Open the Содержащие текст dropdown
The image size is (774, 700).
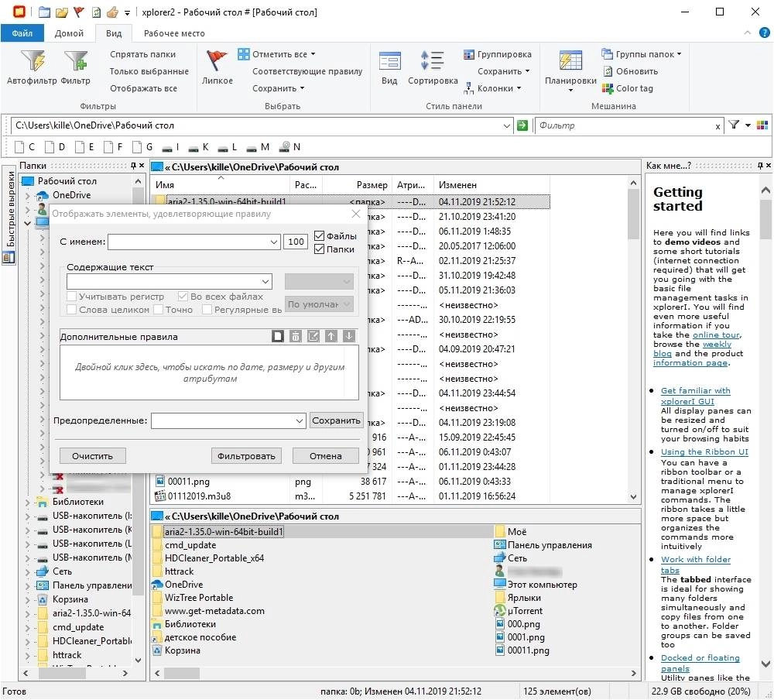265,282
